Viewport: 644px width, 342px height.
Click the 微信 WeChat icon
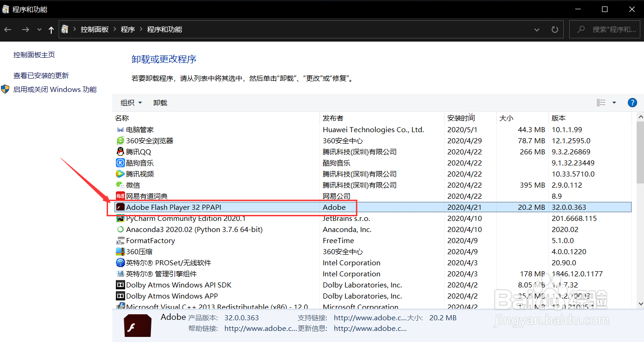[120, 185]
